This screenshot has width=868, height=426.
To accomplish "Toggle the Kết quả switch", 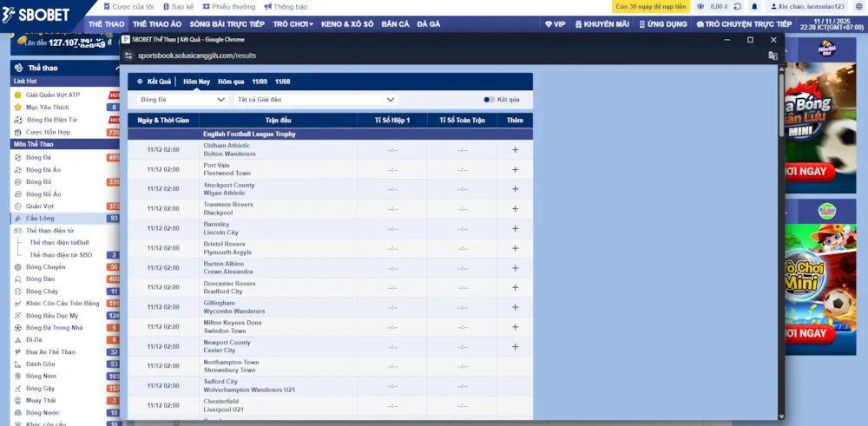I will [490, 100].
